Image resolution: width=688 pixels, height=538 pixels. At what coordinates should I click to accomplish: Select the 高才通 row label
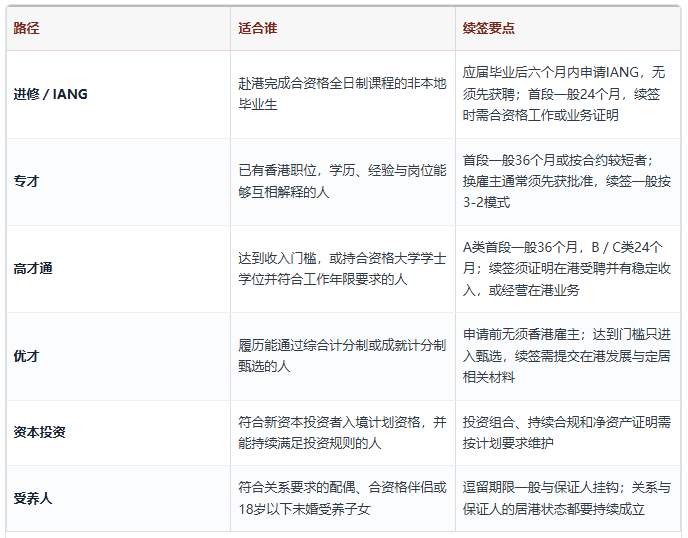point(33,269)
